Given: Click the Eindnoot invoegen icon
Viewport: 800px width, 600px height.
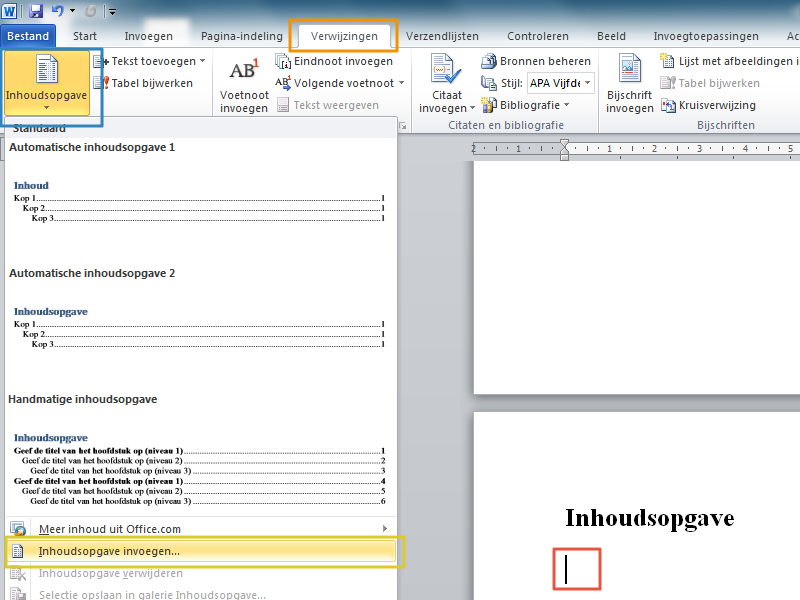Looking at the screenshot, I should click(283, 61).
